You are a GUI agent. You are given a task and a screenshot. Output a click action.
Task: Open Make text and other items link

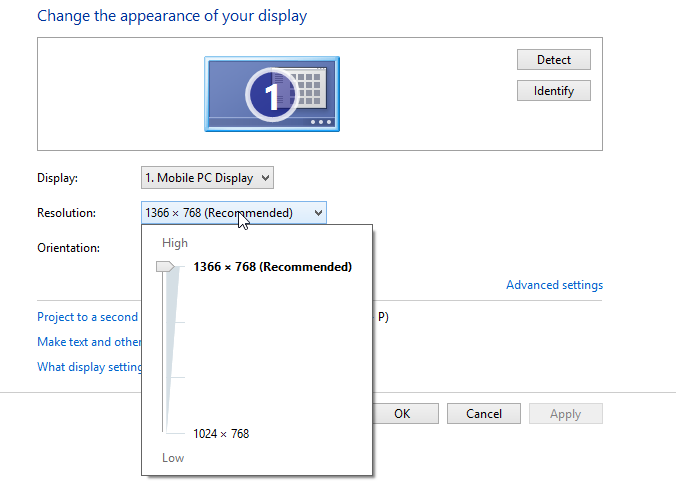(x=89, y=342)
